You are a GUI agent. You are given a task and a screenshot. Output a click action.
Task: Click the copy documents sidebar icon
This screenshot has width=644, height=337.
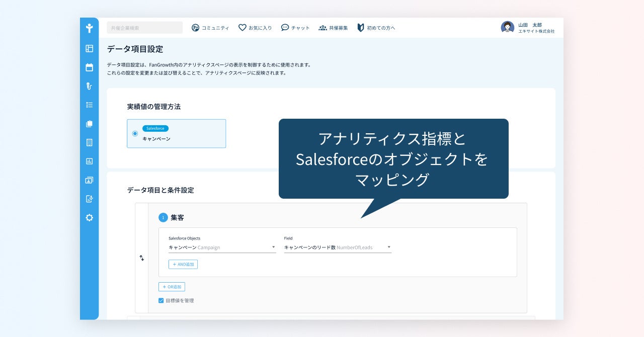(89, 124)
